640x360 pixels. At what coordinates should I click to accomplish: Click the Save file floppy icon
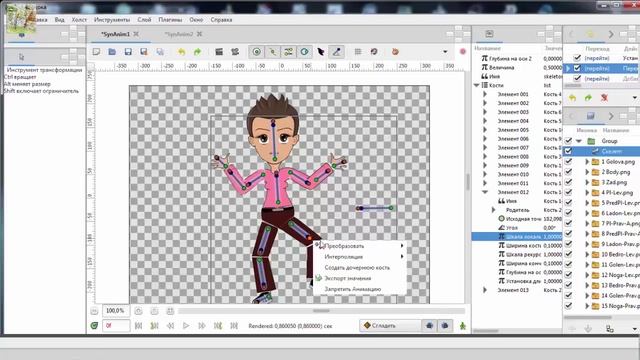click(x=128, y=52)
